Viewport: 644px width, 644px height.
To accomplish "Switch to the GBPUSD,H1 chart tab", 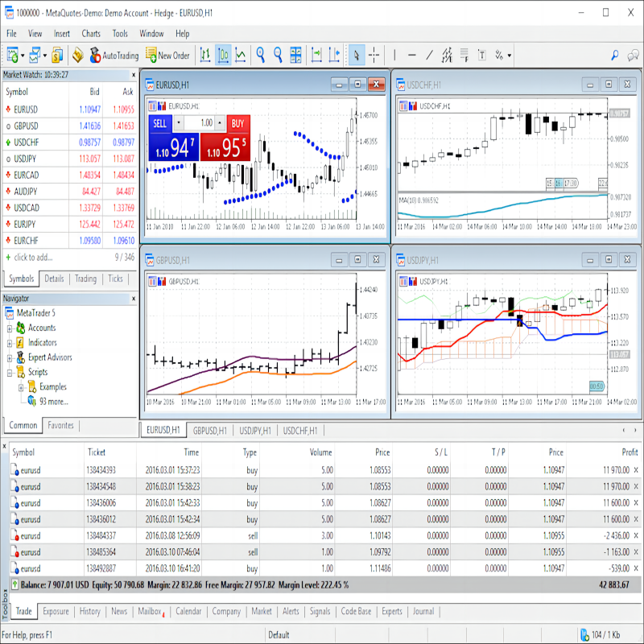I will pos(210,431).
